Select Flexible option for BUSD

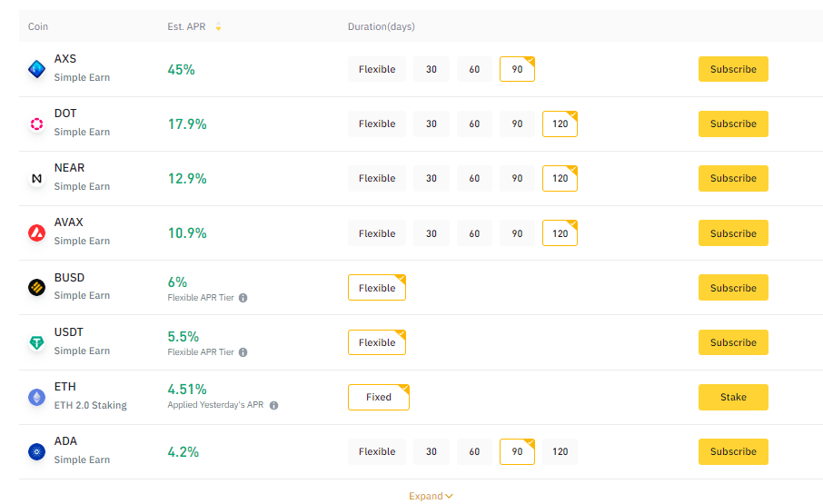coord(377,288)
